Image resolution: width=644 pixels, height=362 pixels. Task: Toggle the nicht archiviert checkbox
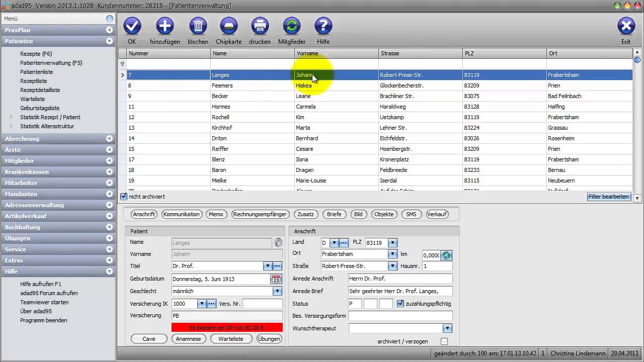124,197
